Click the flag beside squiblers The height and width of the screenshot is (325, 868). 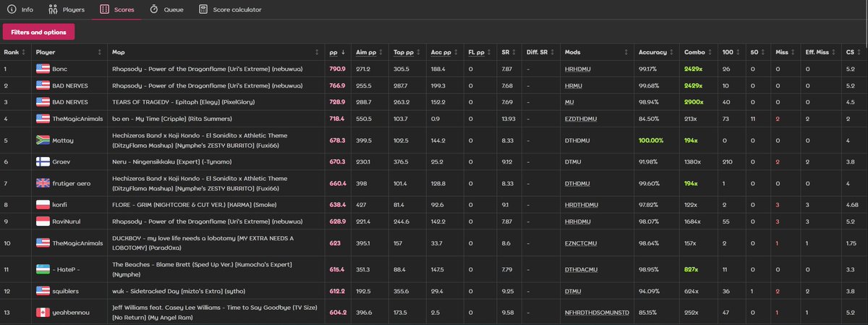coord(42,291)
